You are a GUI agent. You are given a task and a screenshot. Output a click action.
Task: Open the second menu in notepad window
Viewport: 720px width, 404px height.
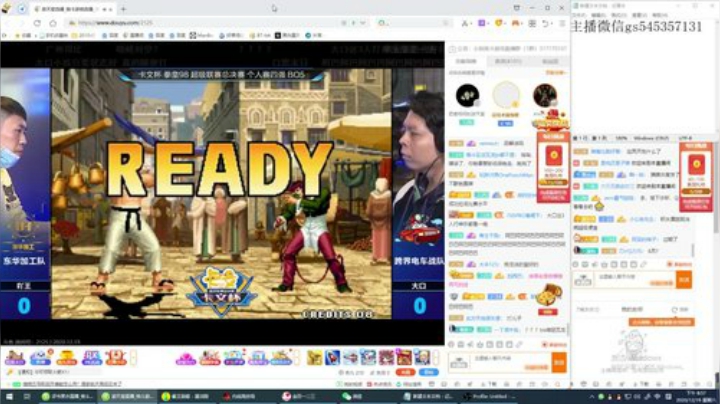(x=599, y=15)
